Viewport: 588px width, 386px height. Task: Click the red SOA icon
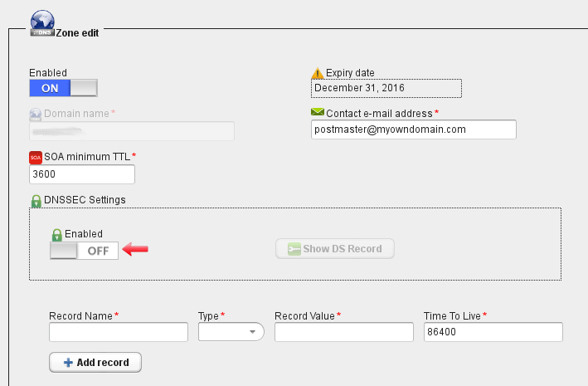click(36, 158)
